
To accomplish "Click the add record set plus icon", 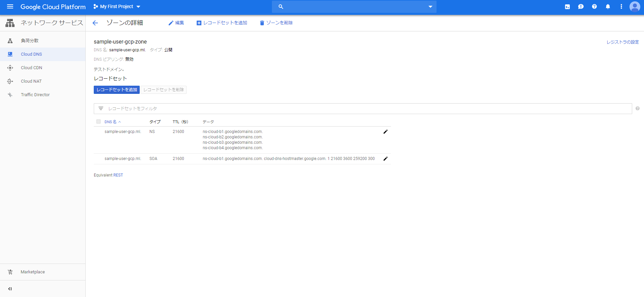I will tap(199, 23).
